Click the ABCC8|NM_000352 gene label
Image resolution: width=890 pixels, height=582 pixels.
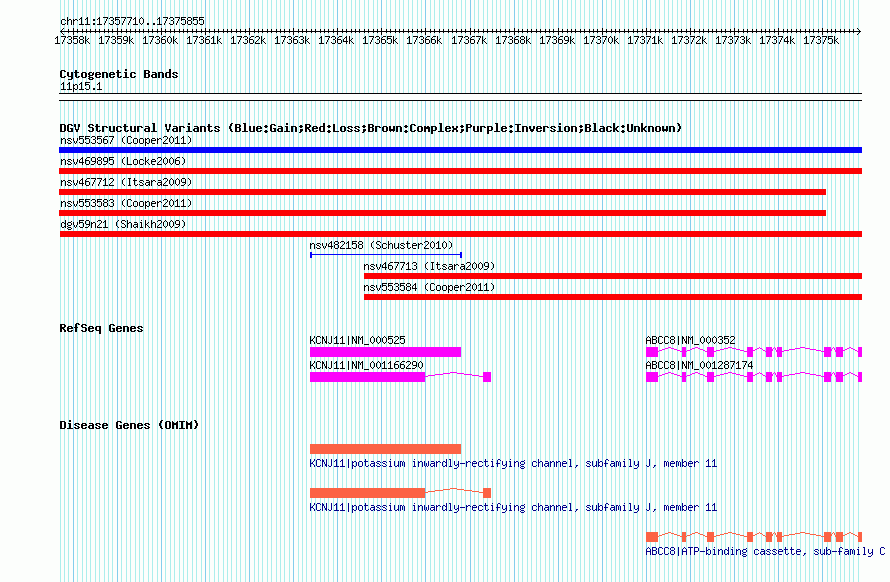pos(690,340)
